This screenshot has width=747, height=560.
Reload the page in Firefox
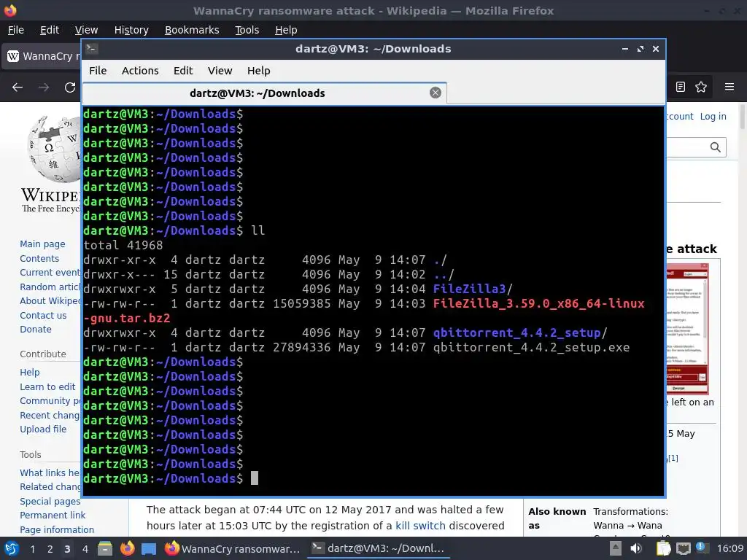(x=70, y=87)
